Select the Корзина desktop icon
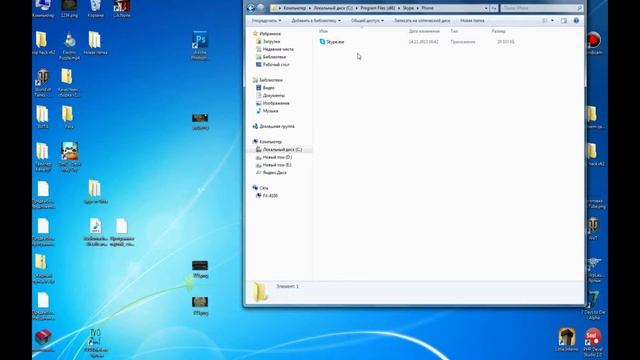Viewport: 640px width, 360px height. tap(96, 9)
